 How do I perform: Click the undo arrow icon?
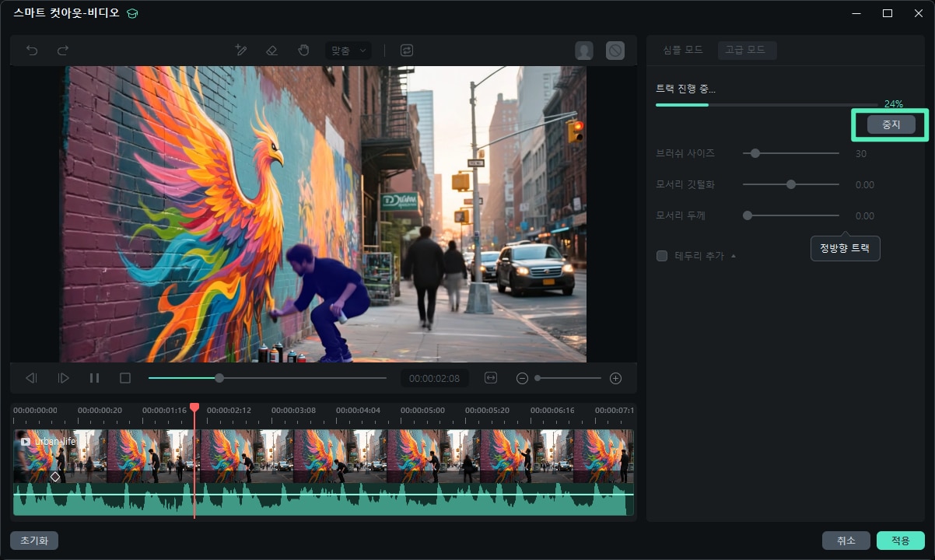pyautogui.click(x=32, y=51)
